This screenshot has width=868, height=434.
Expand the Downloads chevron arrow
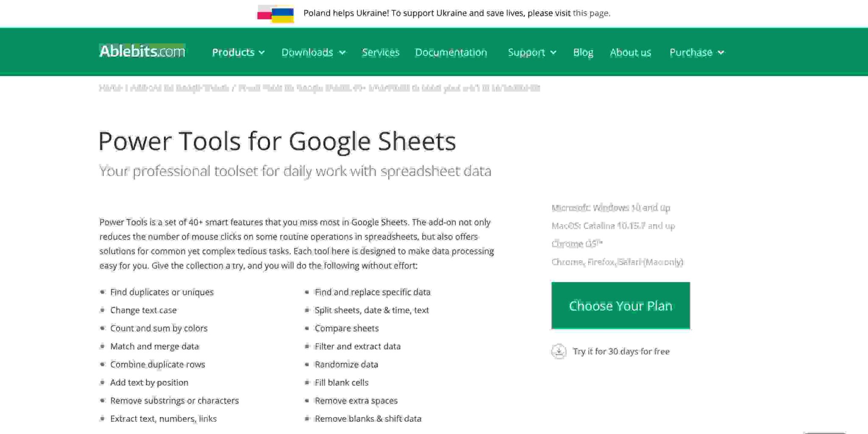pos(342,53)
